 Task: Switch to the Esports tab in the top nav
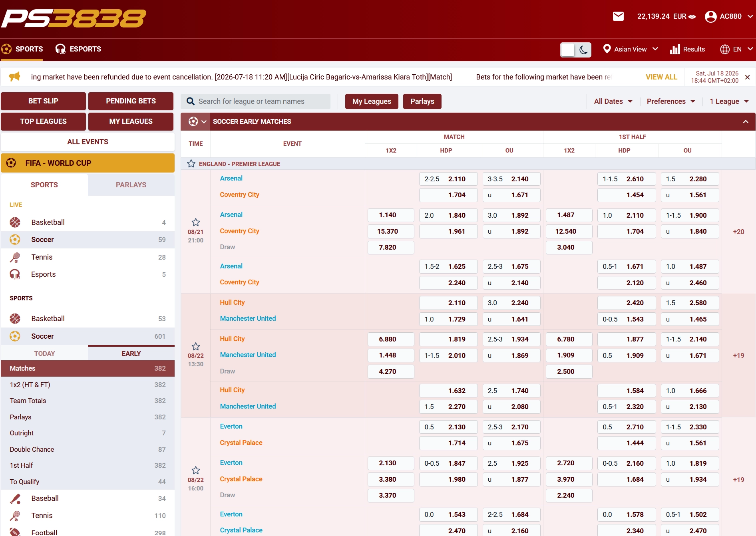point(78,49)
